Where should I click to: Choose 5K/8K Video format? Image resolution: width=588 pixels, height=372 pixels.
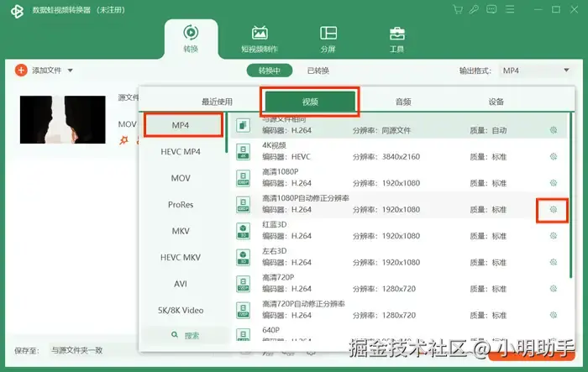coord(181,310)
